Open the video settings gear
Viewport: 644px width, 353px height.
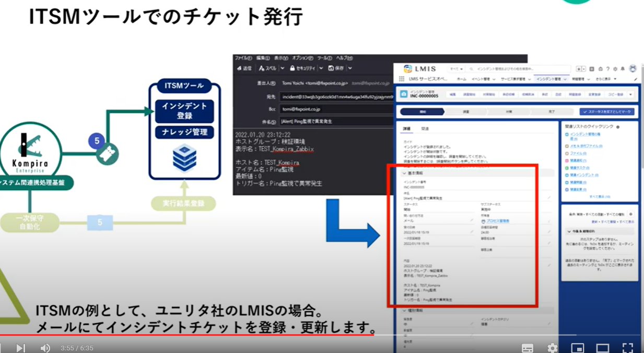pos(552,348)
